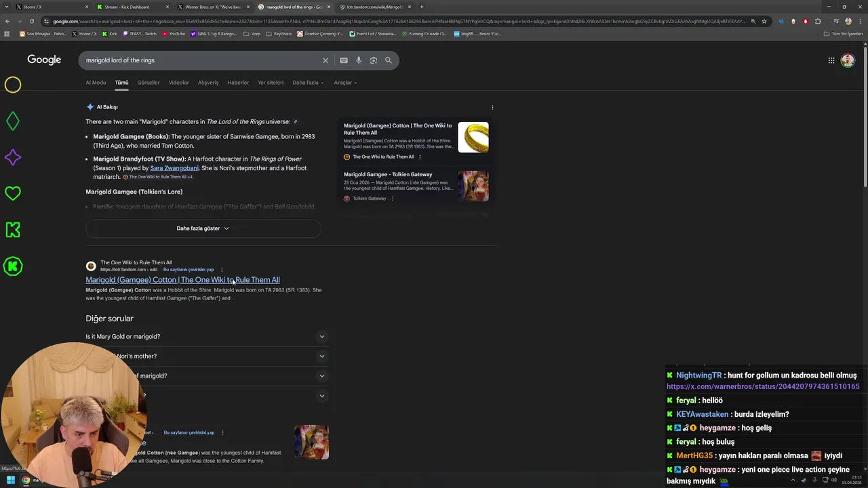Viewport: 868px width, 488px height.
Task: Select the 'Yer siteleri' tab
Action: [271, 83]
